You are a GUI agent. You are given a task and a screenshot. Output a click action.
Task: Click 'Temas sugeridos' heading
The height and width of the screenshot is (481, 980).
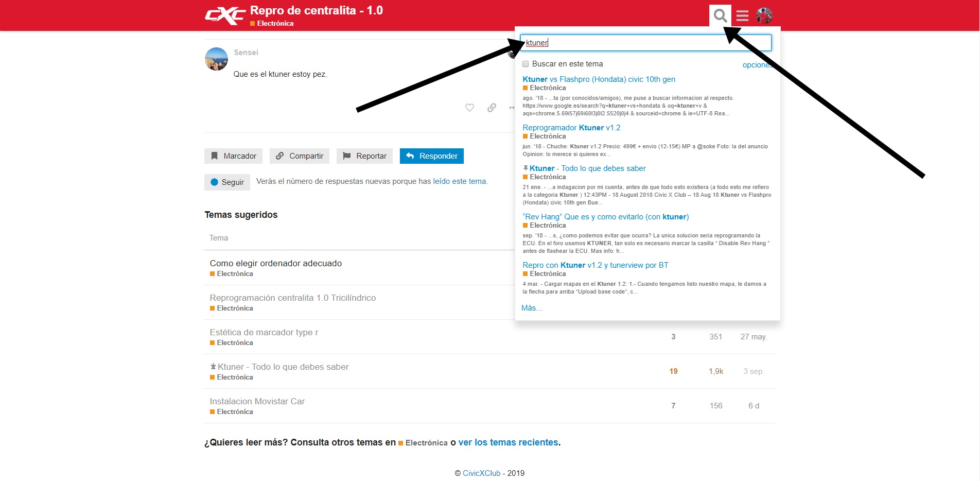coord(241,215)
